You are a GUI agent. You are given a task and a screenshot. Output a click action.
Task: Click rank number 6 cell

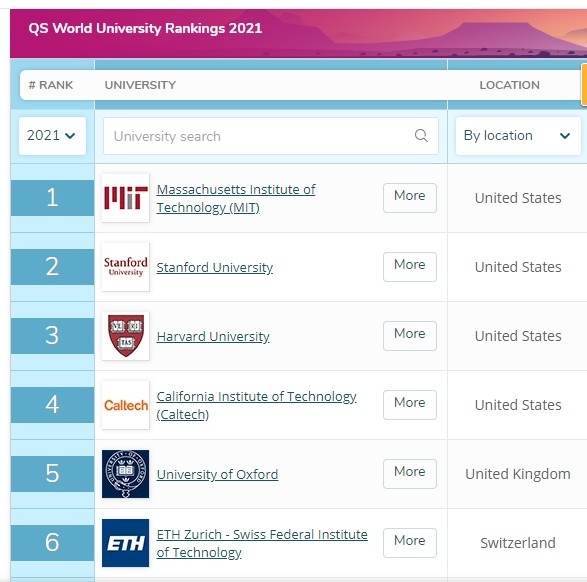coord(52,543)
